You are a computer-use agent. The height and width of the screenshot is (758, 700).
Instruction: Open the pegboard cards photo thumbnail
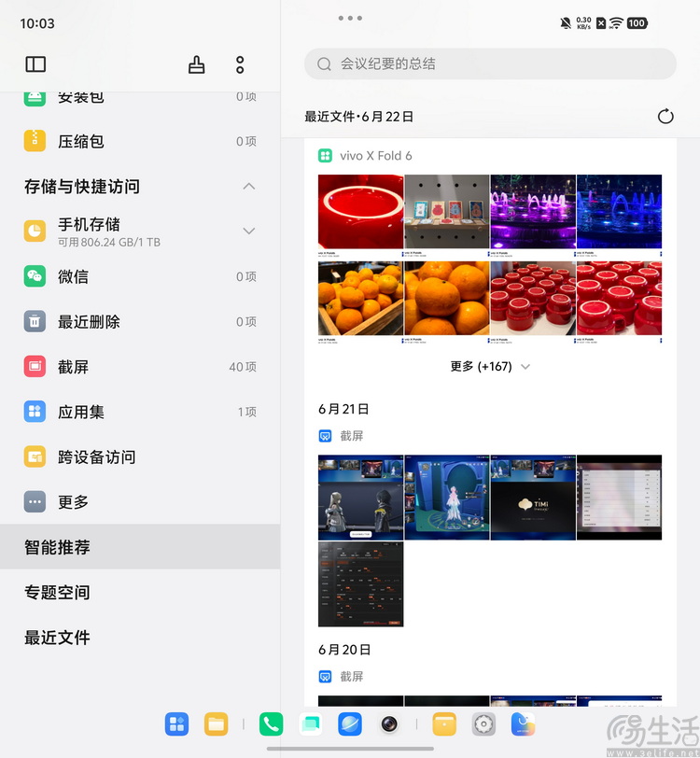click(447, 211)
